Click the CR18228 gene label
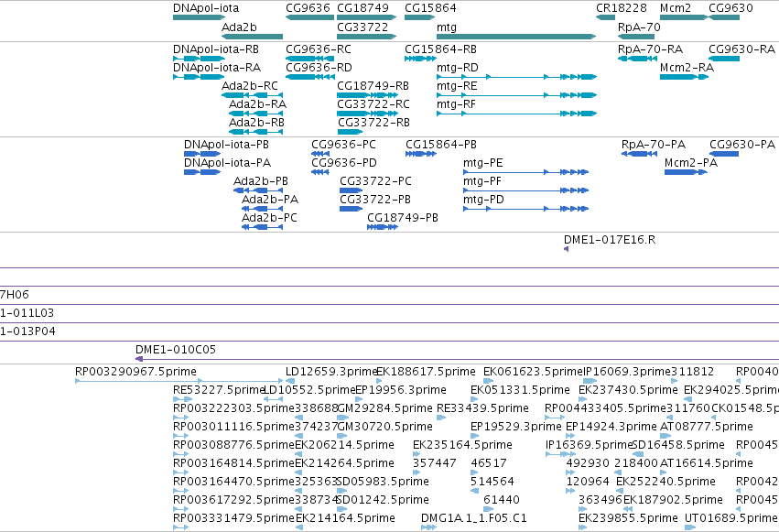The image size is (779, 532). pyautogui.click(x=621, y=8)
